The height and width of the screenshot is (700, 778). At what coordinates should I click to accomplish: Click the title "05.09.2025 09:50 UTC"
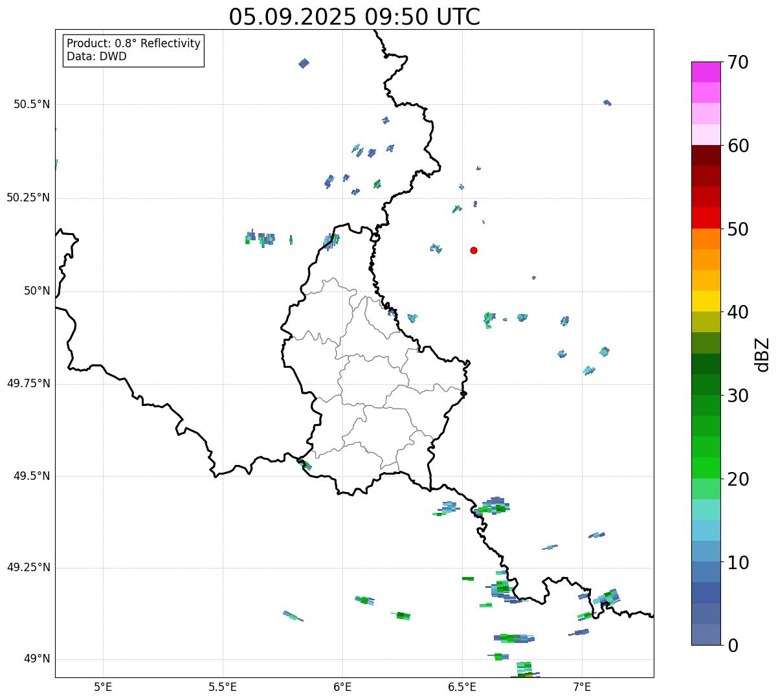(x=355, y=17)
